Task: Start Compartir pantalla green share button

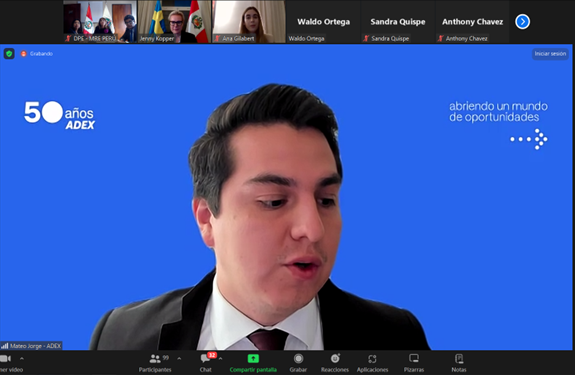Action: click(x=253, y=363)
